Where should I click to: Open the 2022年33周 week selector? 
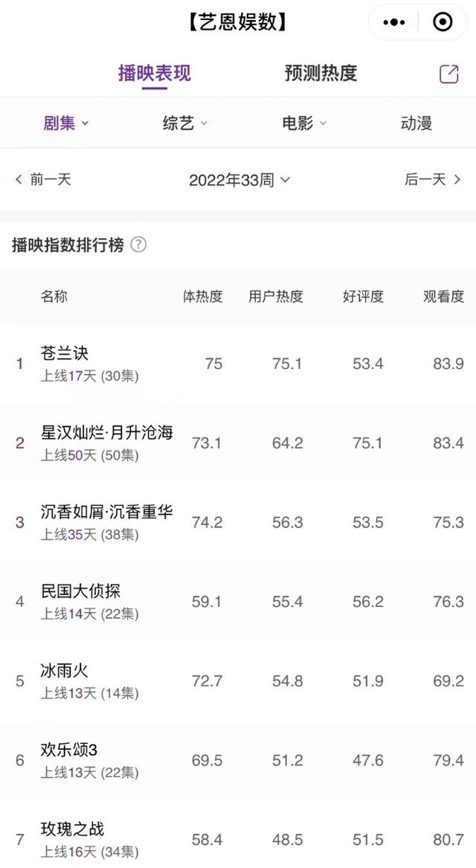point(238,179)
